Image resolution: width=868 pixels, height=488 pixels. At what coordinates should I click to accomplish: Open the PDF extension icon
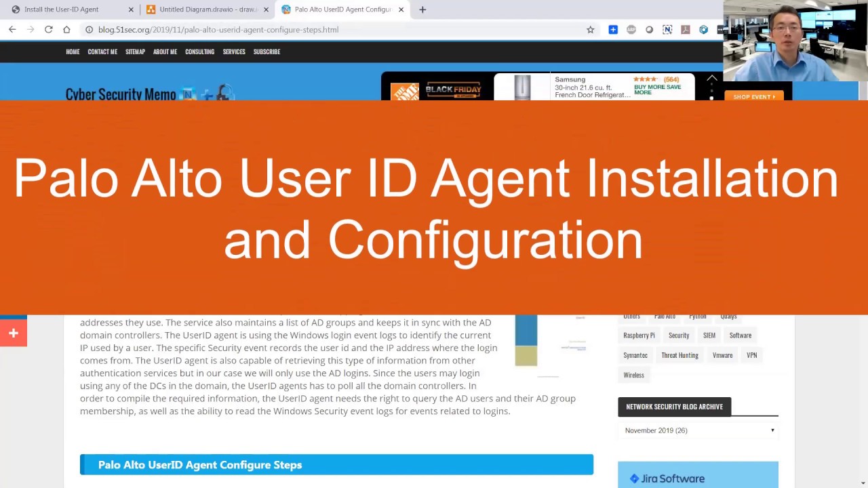686,30
